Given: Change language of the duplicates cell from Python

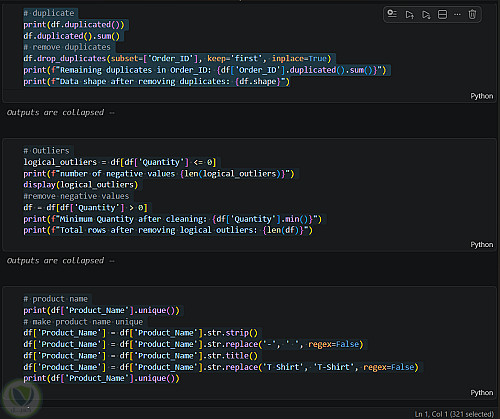Looking at the screenshot, I should pos(481,96).
